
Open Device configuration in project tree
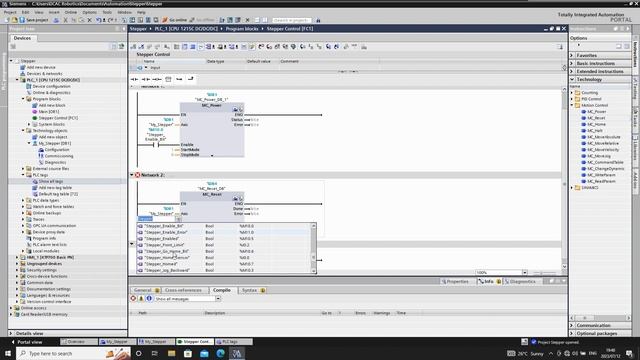click(51, 86)
